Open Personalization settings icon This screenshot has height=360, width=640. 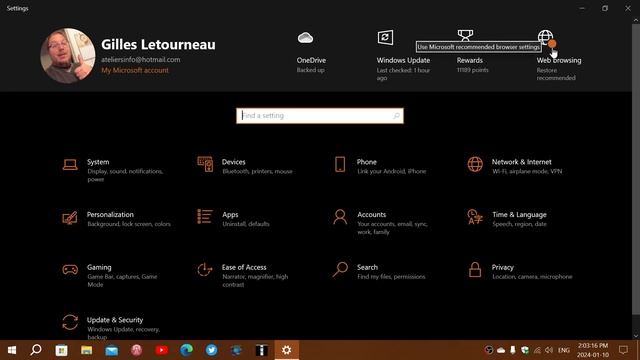(x=70, y=218)
